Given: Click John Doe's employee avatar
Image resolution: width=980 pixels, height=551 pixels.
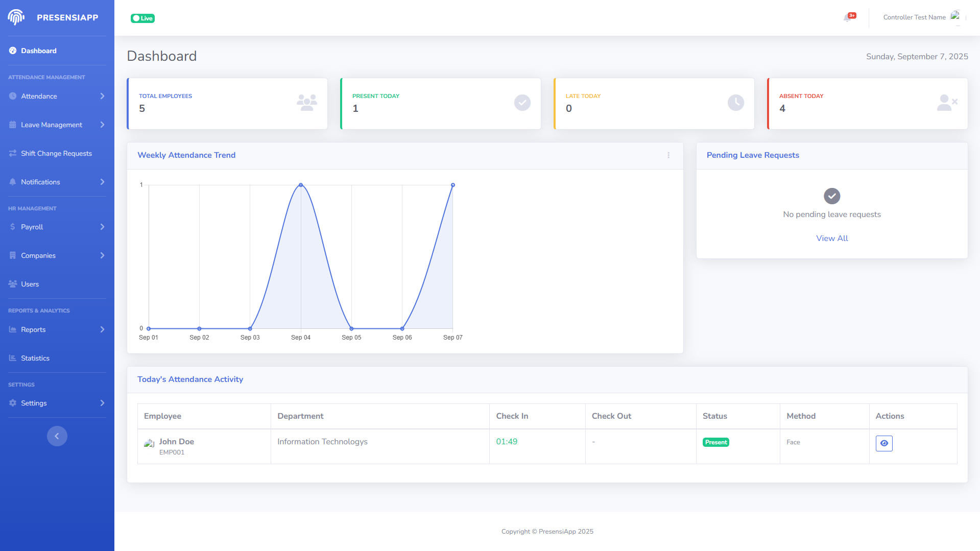Looking at the screenshot, I should tap(149, 443).
